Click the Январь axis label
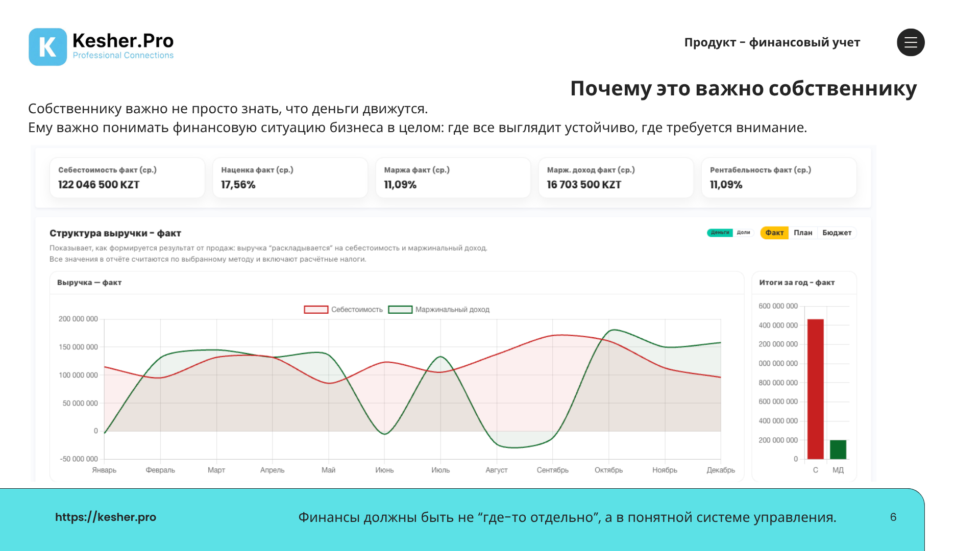Image resolution: width=980 pixels, height=551 pixels. pyautogui.click(x=104, y=470)
